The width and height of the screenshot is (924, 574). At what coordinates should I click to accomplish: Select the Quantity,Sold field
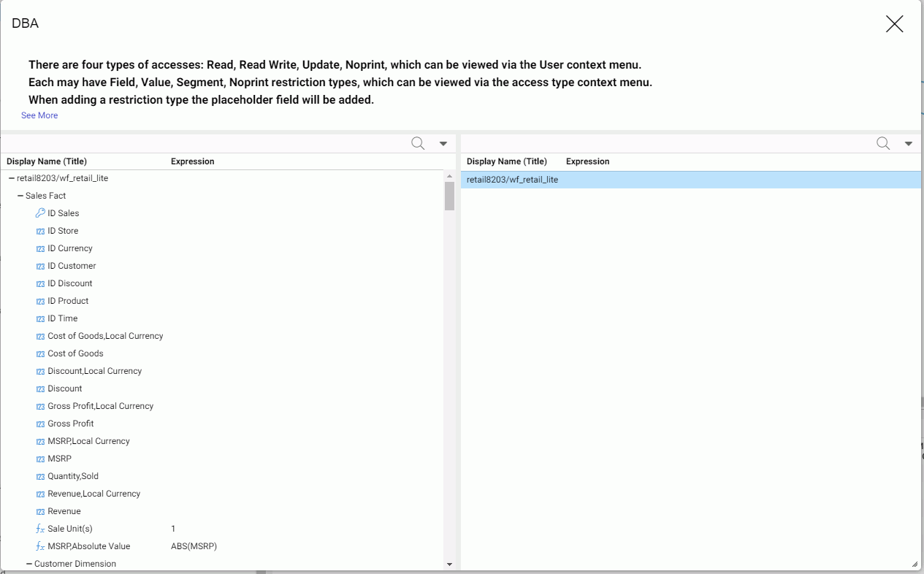(73, 476)
